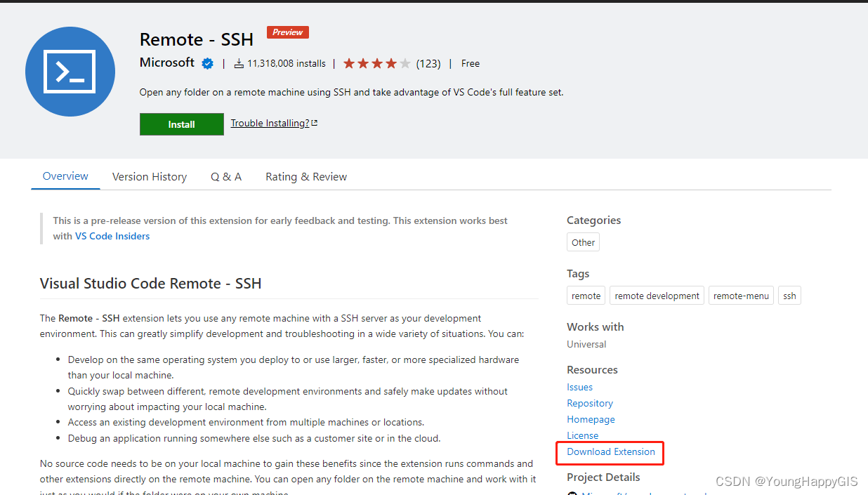Click the remote-menu tag
This screenshot has width=868, height=495.
point(742,296)
